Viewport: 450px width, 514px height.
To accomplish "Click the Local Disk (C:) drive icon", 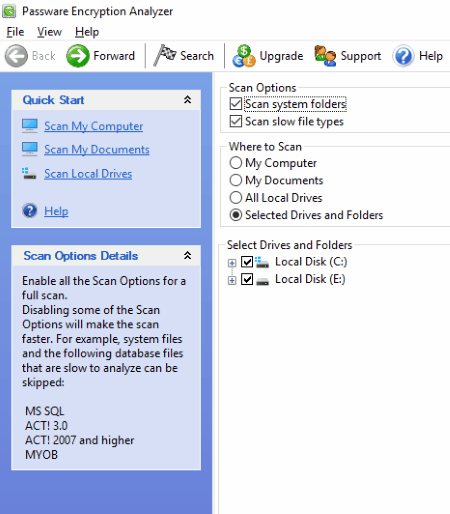I will 262,262.
